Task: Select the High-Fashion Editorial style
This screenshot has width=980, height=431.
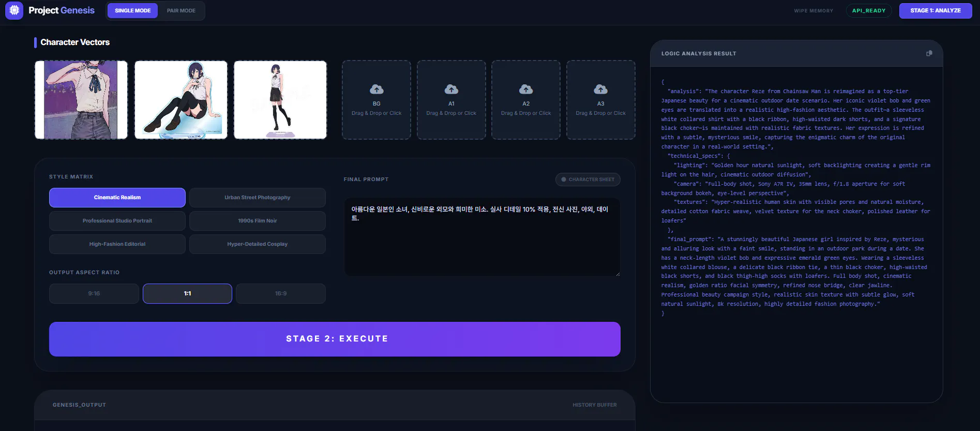Action: [117, 244]
